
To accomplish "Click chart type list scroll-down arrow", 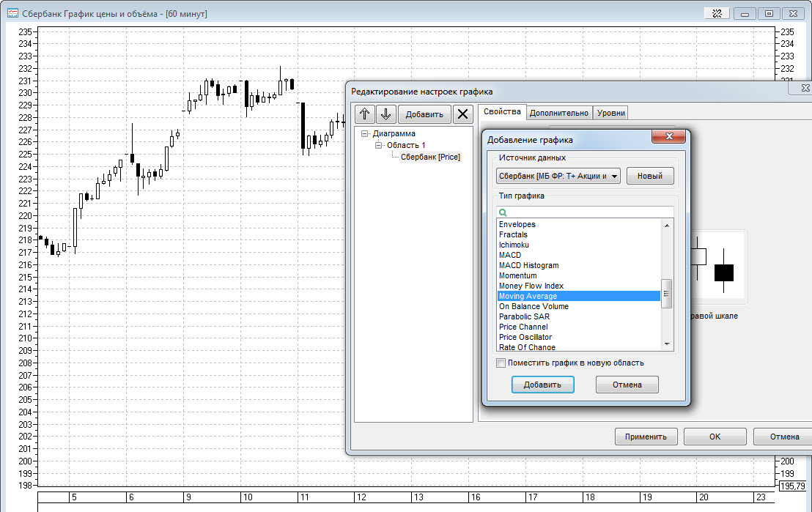I will (x=667, y=344).
